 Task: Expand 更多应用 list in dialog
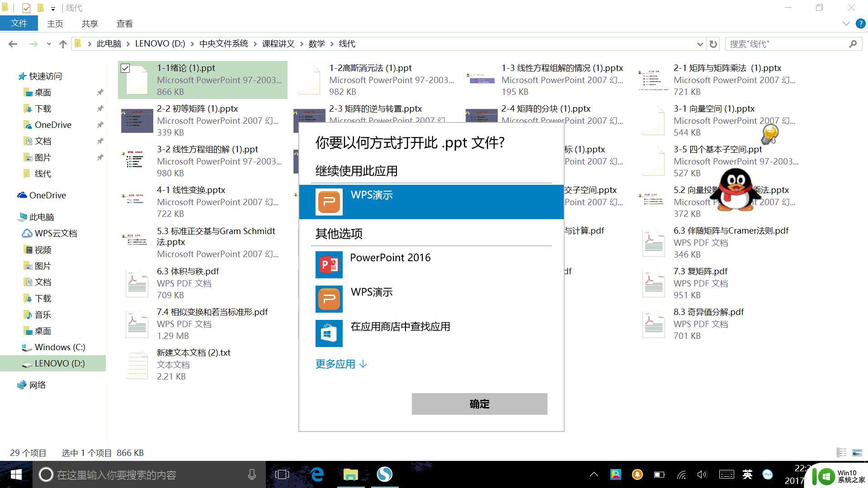(341, 364)
